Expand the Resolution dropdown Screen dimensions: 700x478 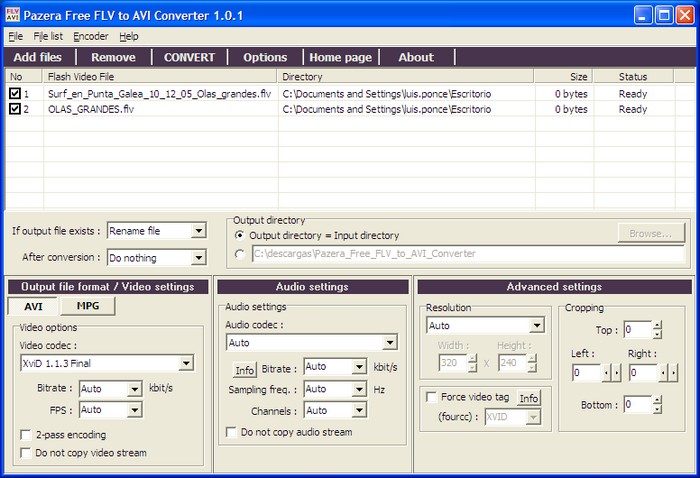537,325
